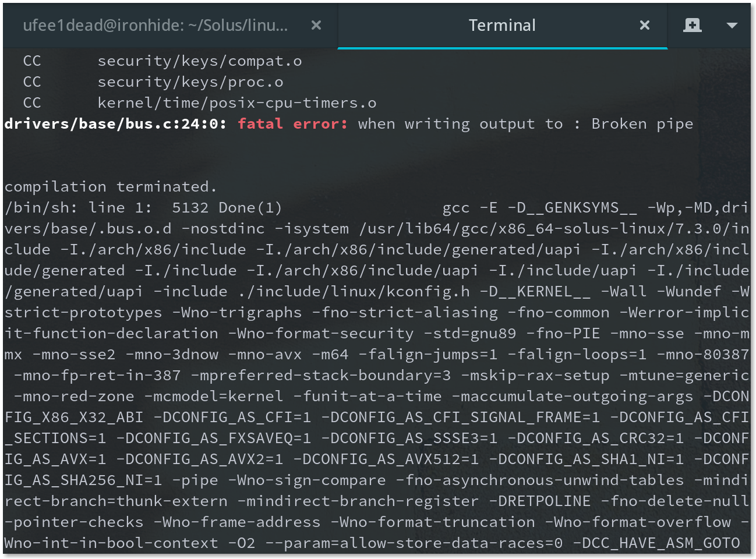Click 'security/keys/proc.o' output line
This screenshot has width=756, height=559.
[x=190, y=82]
